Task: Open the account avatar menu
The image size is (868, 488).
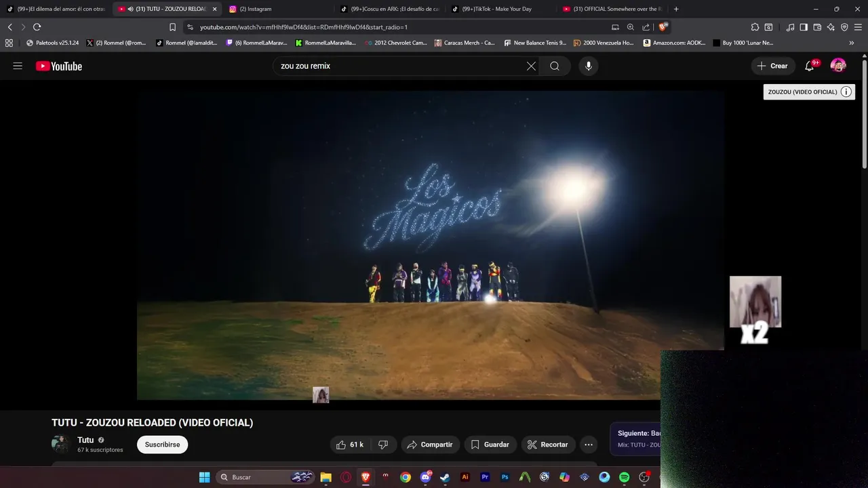Action: click(x=838, y=66)
